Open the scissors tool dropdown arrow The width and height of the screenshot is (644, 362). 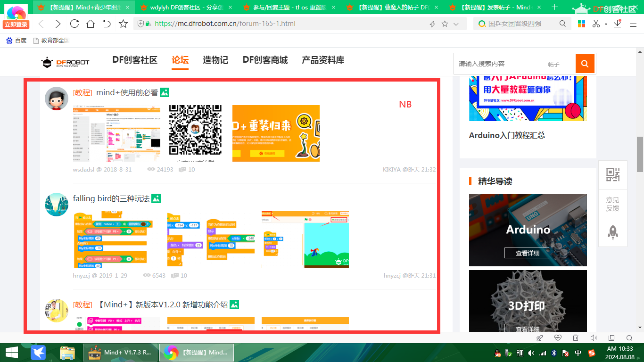tap(606, 24)
